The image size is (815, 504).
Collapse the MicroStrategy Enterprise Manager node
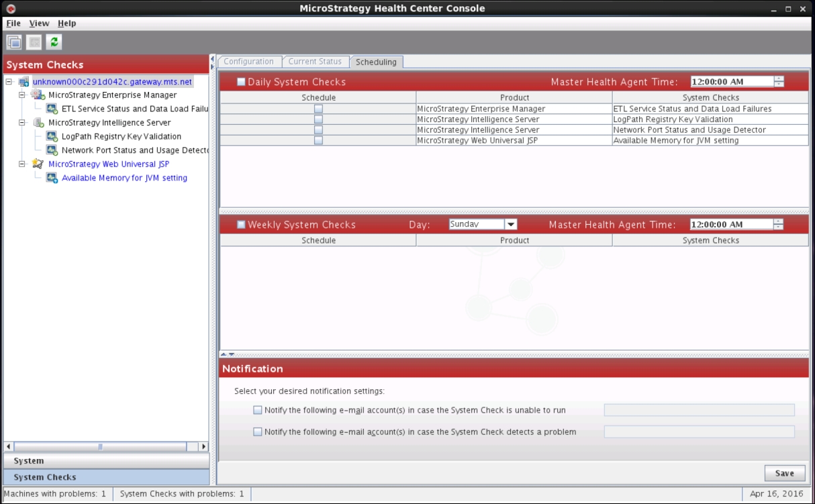(x=22, y=95)
